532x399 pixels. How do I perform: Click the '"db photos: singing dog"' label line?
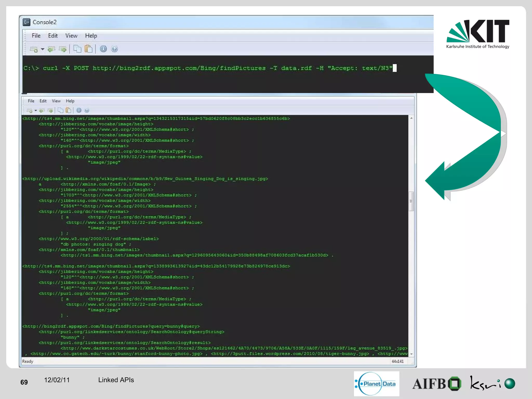(x=96, y=244)
